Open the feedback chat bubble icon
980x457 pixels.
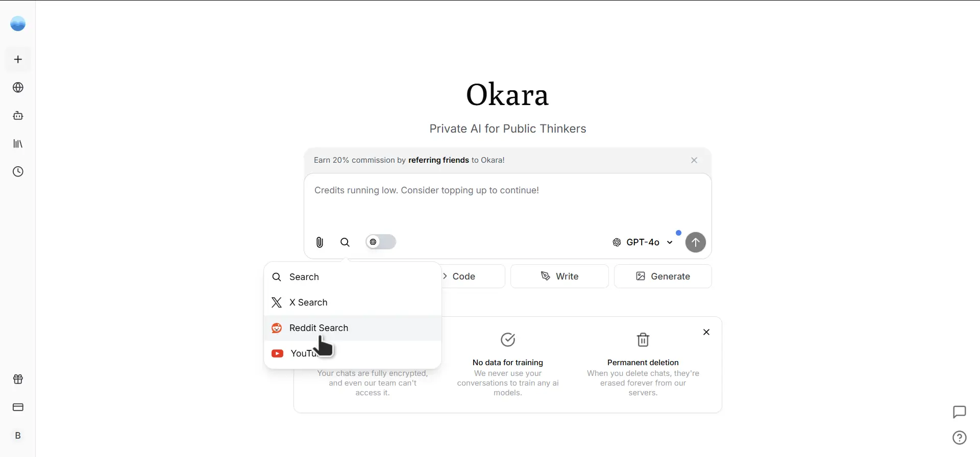(x=960, y=412)
